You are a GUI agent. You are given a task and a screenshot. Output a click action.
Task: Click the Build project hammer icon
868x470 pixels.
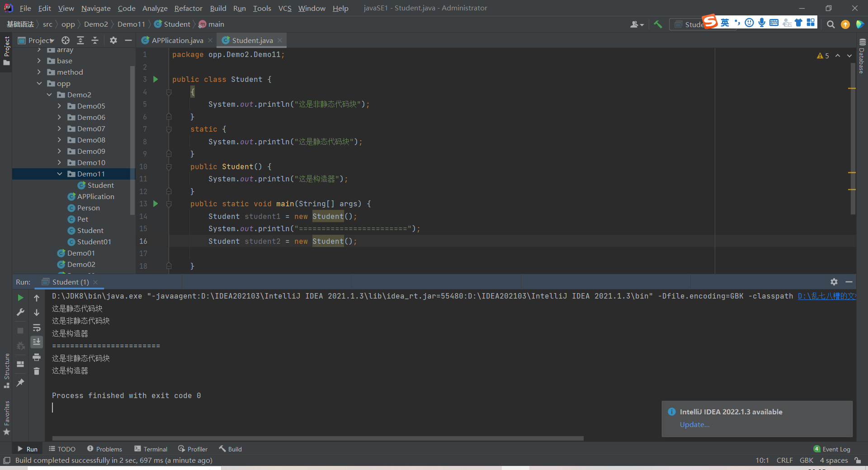tap(658, 24)
